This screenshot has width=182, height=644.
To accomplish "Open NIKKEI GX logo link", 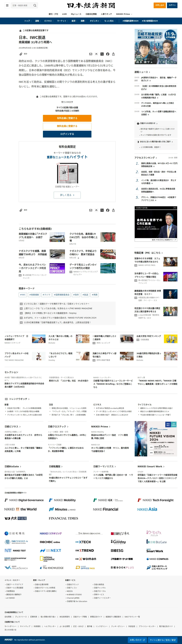I will (108, 500).
